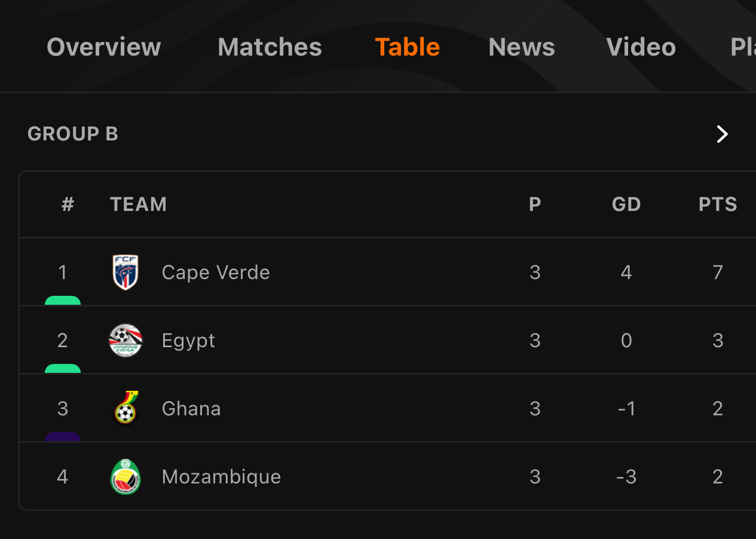
Task: Select the Table tab
Action: coord(408,47)
